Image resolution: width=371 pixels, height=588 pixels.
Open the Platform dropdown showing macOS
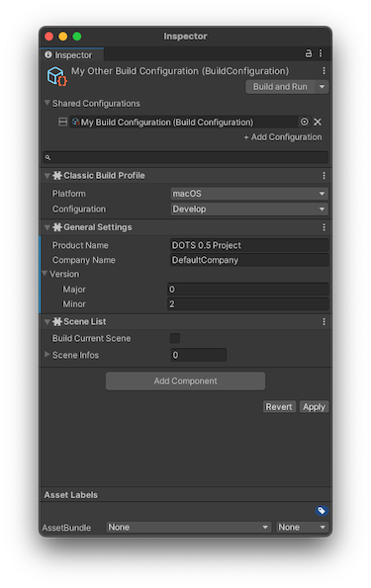[249, 194]
